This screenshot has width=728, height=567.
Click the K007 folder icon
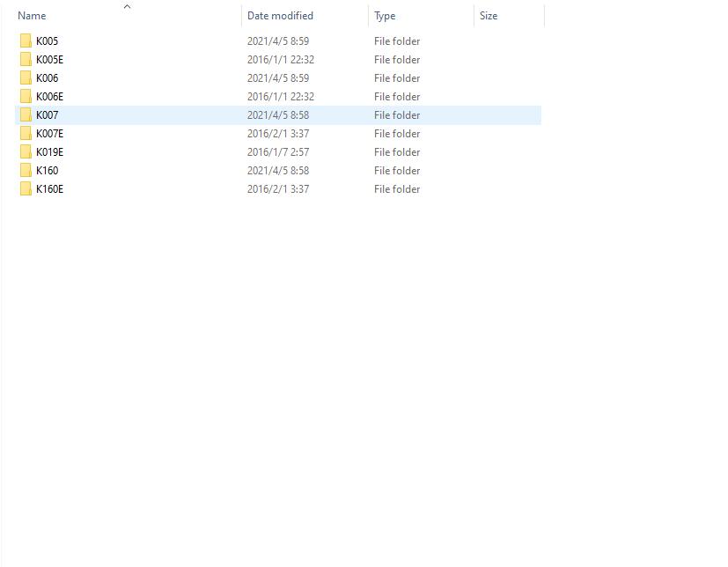(x=26, y=115)
